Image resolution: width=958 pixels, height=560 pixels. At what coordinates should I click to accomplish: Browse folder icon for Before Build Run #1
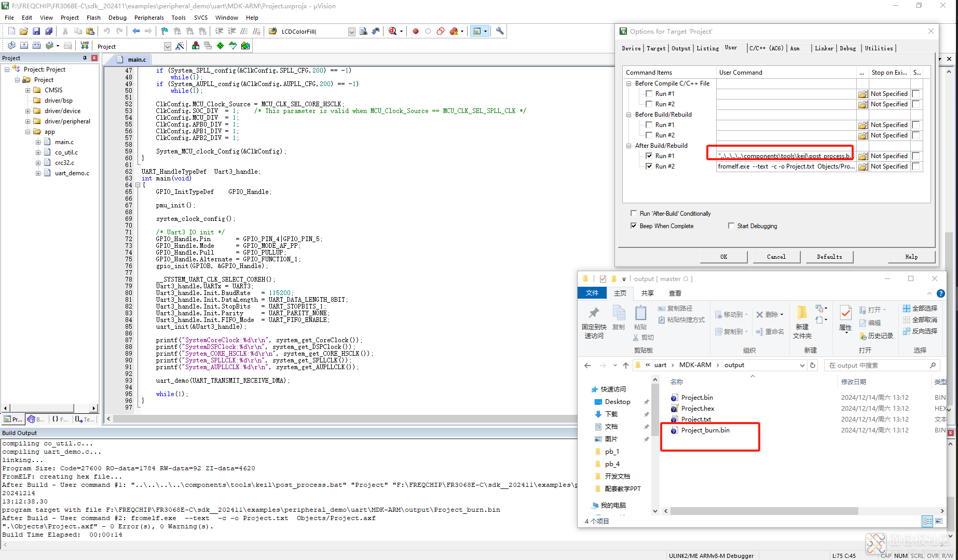tap(863, 125)
